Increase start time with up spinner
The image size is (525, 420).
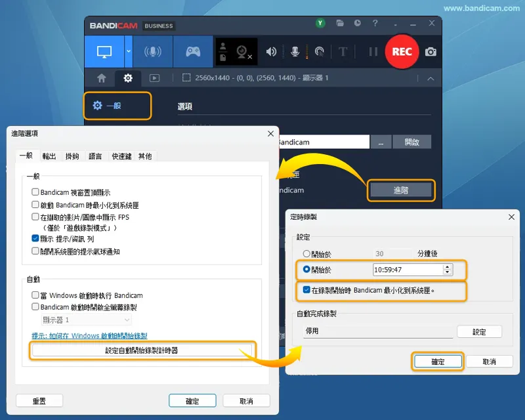tap(448, 267)
